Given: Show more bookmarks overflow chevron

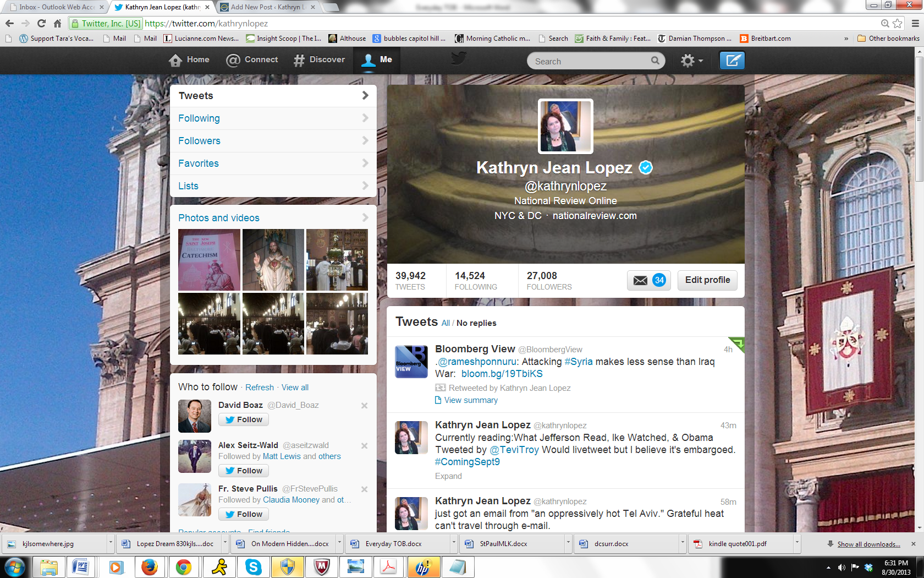Looking at the screenshot, I should (x=846, y=39).
